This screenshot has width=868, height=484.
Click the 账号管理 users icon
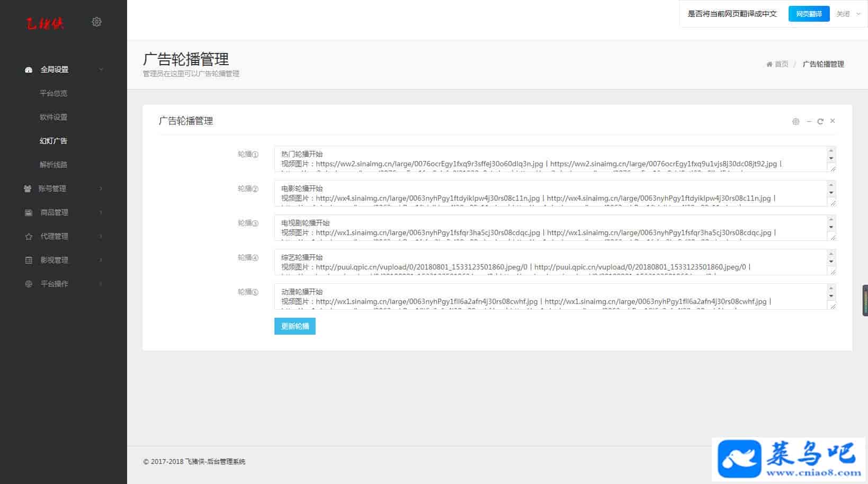point(28,189)
